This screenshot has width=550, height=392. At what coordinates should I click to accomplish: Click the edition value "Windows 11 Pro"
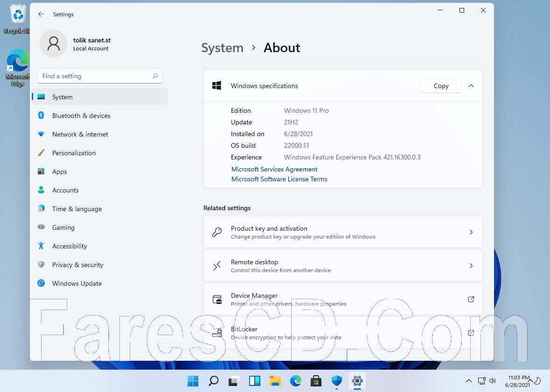pos(306,110)
